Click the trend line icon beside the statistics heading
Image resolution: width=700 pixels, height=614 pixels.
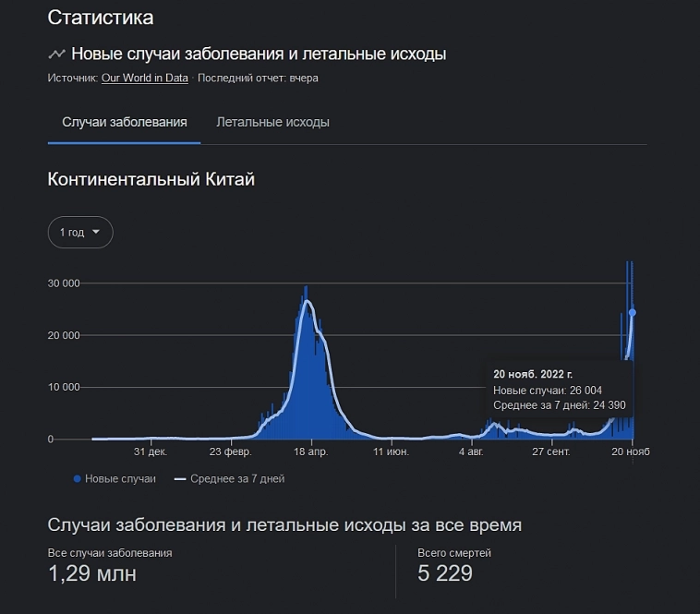pos(56,54)
